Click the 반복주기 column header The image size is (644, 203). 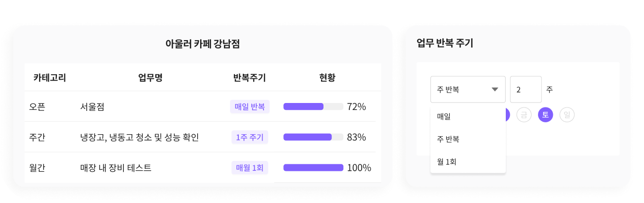tap(250, 78)
